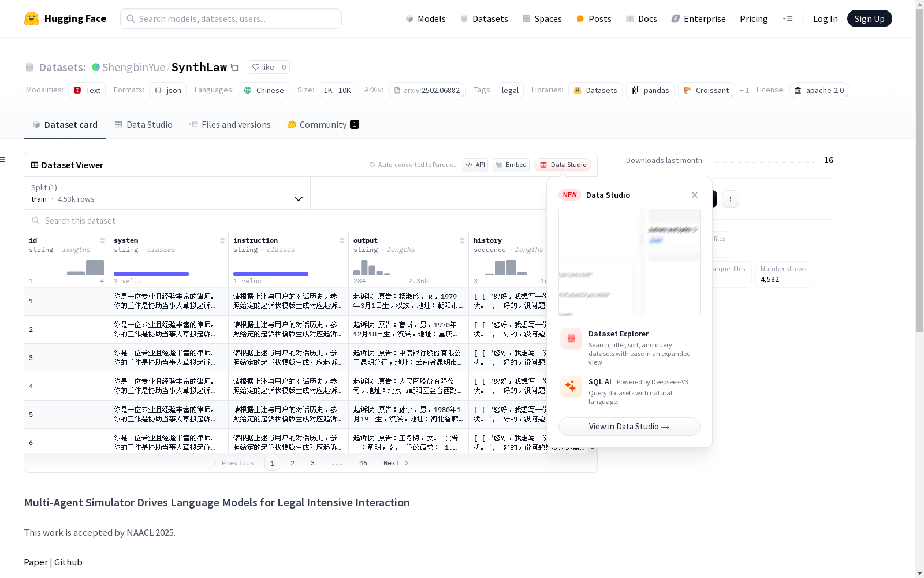
Task: Open the arxiv:2502.06882 tag
Action: (427, 90)
